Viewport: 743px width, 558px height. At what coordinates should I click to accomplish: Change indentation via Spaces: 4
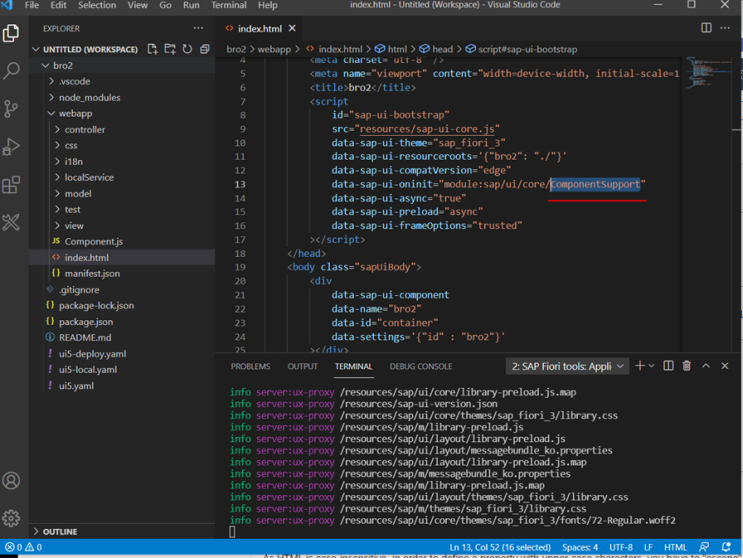coord(580,547)
